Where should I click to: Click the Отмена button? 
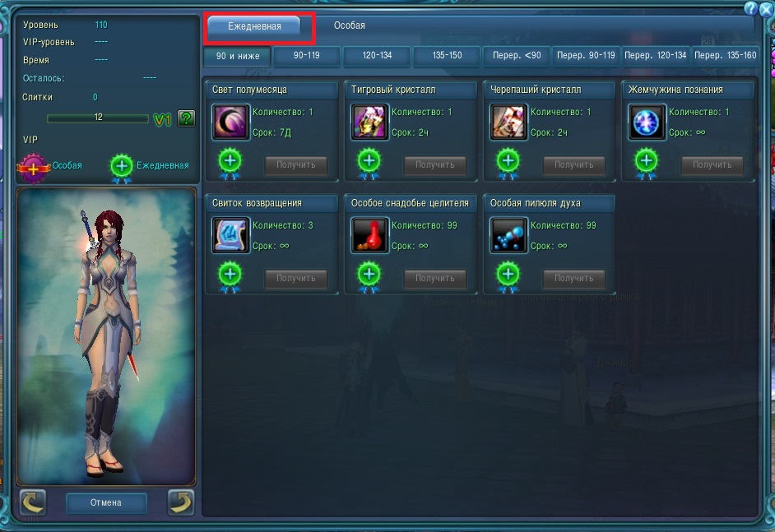(106, 503)
